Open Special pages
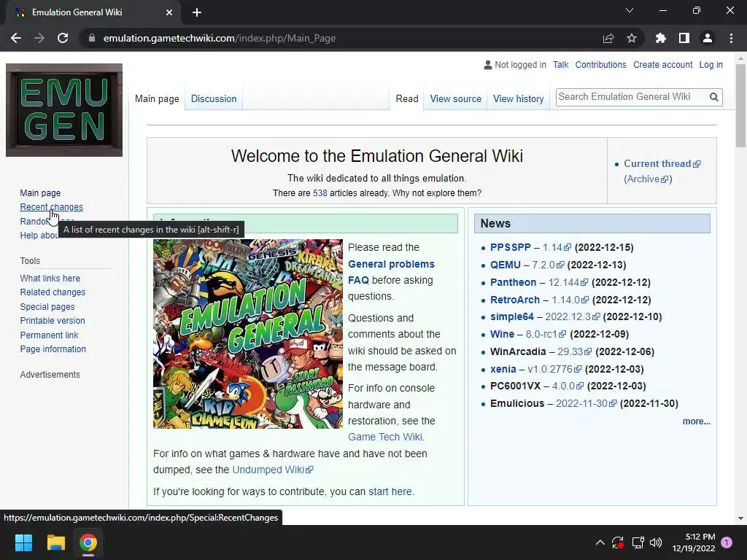The width and height of the screenshot is (747, 560). (x=47, y=307)
